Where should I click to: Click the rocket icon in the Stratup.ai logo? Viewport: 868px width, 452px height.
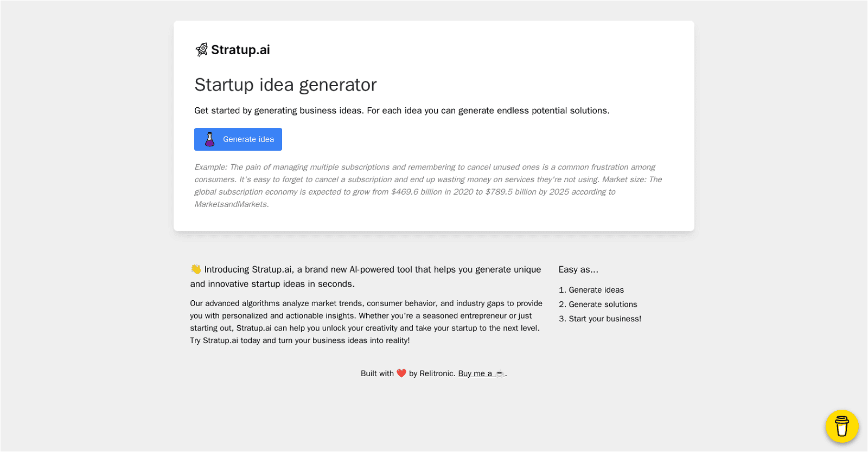pyautogui.click(x=201, y=49)
